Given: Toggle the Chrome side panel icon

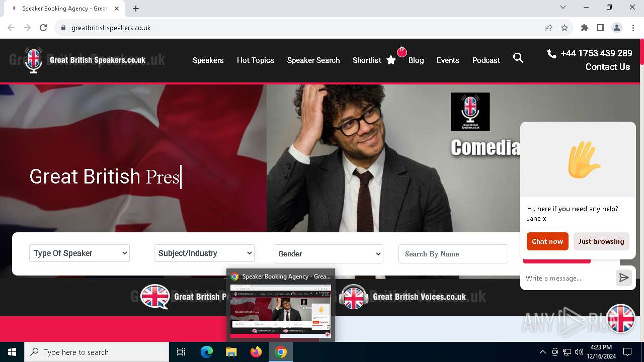Looking at the screenshot, I should pyautogui.click(x=601, y=28).
